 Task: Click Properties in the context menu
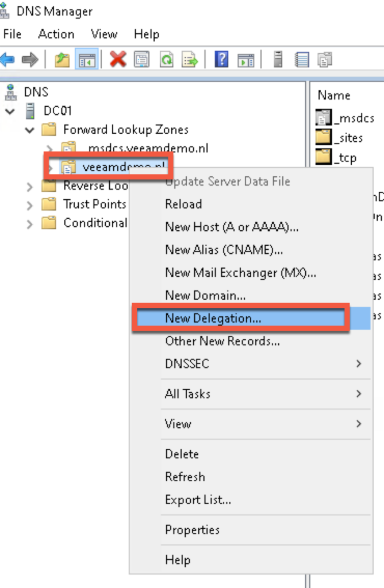(x=192, y=529)
